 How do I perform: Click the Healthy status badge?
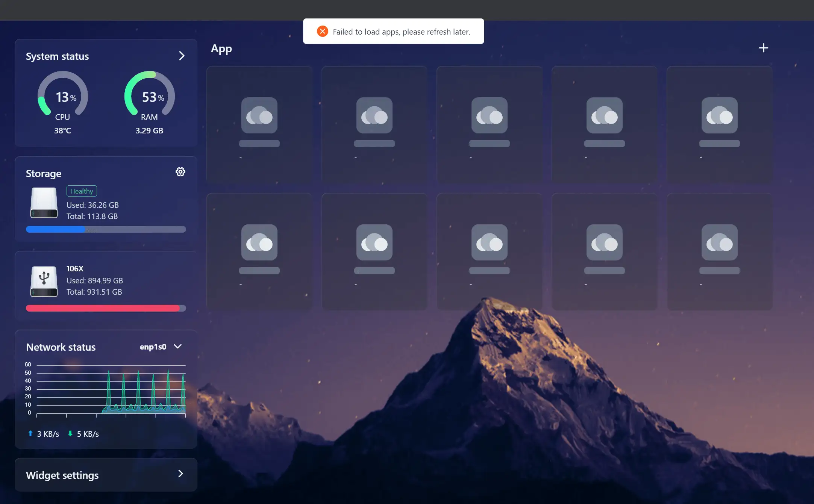pos(82,191)
